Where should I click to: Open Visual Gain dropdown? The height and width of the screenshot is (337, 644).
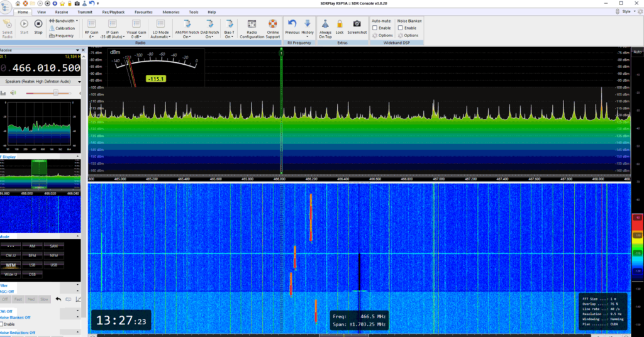point(136,29)
